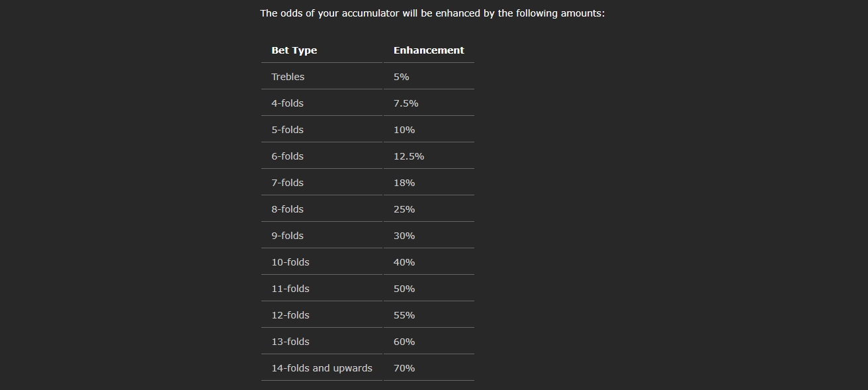868x390 pixels.
Task: Click the '9-folds' row label
Action: (322, 236)
